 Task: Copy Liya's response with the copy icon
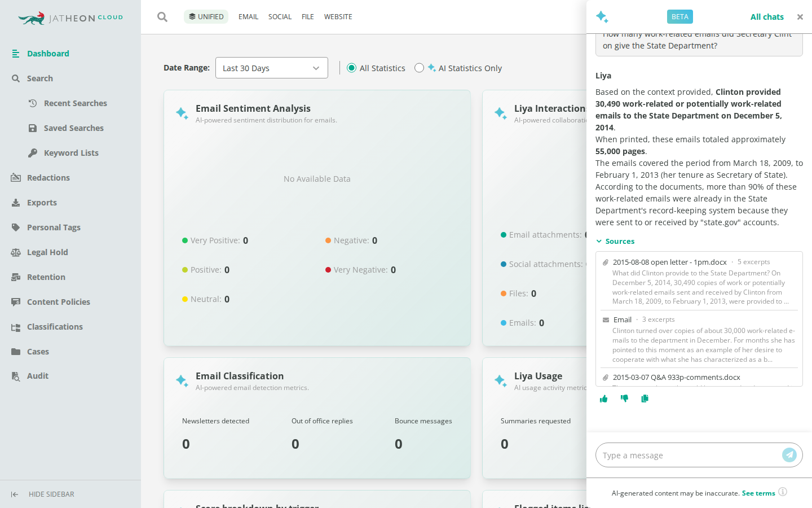coord(645,398)
